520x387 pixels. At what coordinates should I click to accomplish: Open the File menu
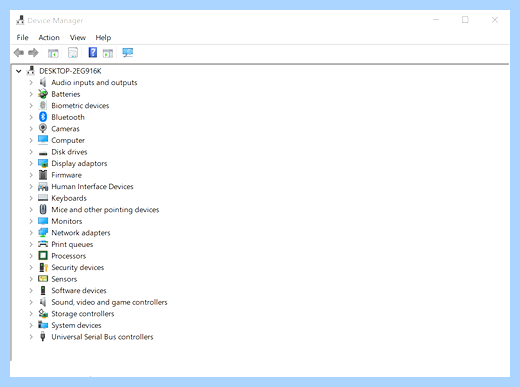[x=22, y=37]
